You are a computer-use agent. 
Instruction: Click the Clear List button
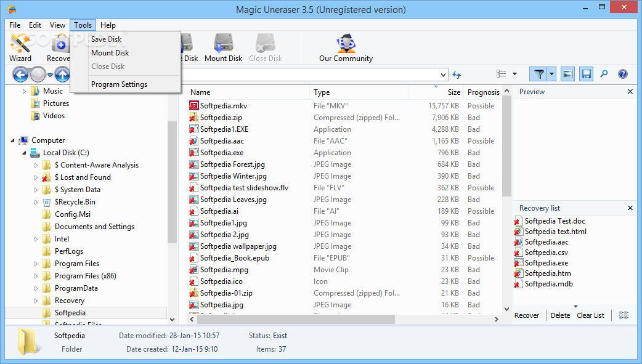coord(590,315)
